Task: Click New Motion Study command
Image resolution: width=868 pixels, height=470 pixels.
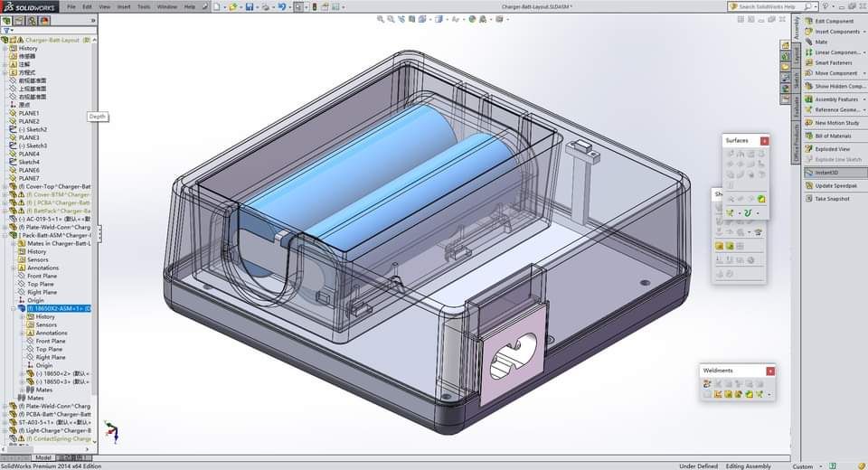Action: 832,123
